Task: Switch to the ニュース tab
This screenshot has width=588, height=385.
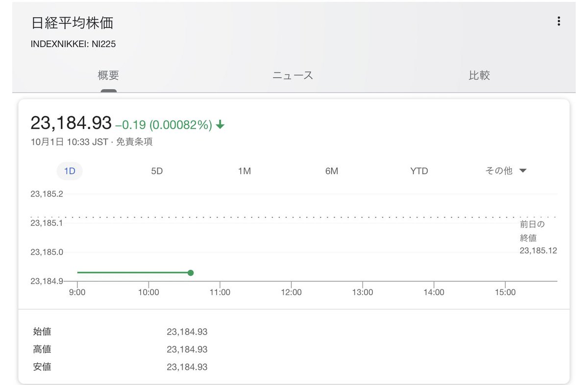Action: 293,75
